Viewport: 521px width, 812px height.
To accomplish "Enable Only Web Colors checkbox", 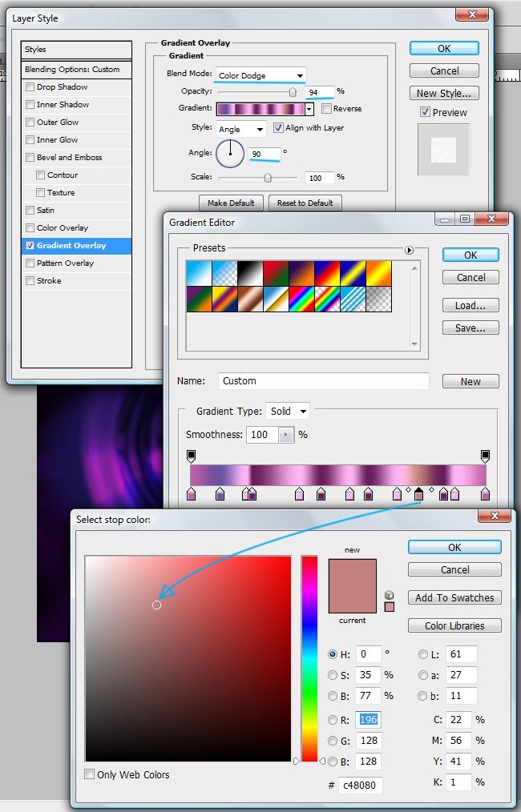I will tap(90, 774).
